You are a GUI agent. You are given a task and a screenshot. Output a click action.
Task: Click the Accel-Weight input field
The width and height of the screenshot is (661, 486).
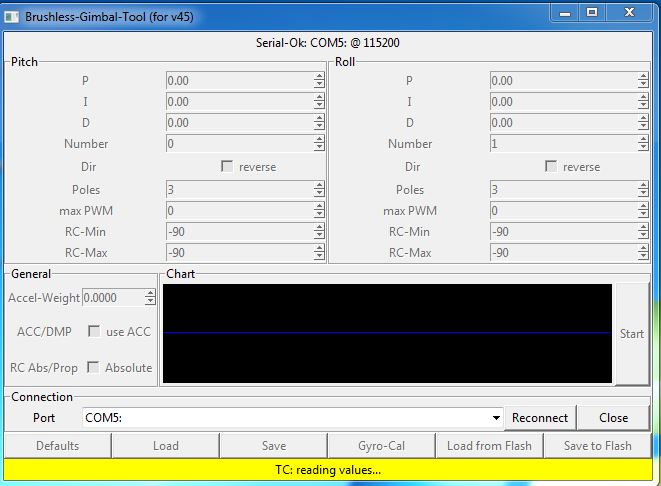pos(113,298)
